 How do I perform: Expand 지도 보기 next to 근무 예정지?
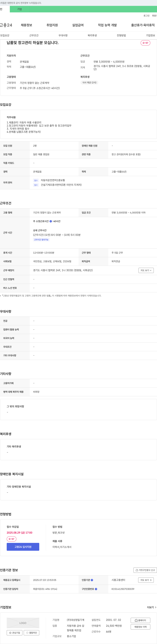(x=146, y=270)
